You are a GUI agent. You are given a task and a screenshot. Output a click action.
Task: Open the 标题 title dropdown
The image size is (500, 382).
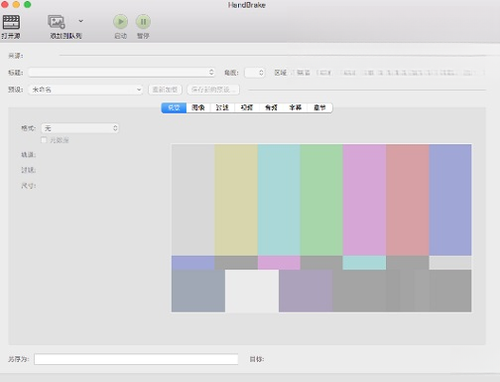(x=122, y=72)
